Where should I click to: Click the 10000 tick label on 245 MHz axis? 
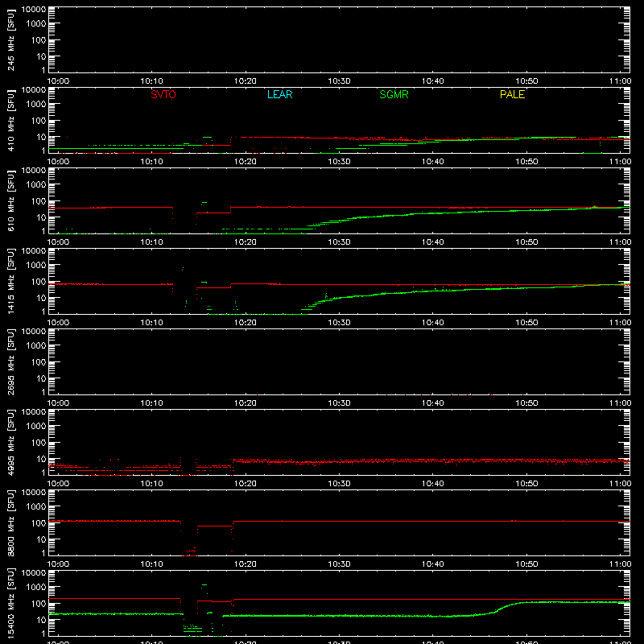click(x=34, y=10)
